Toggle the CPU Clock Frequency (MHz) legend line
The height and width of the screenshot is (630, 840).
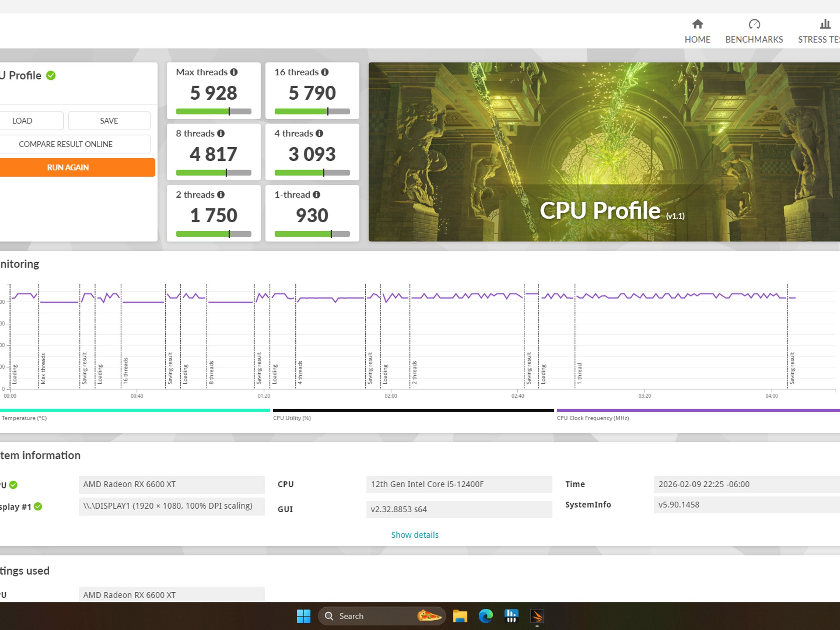tap(698, 410)
